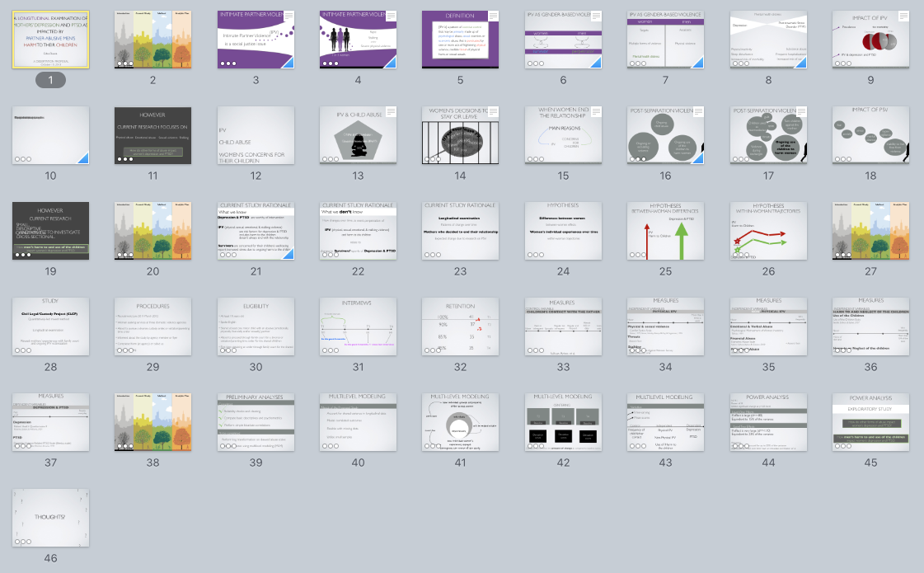Open the 'Eligibility' slide thumbnail
The image size is (924, 573).
pyautogui.click(x=256, y=326)
